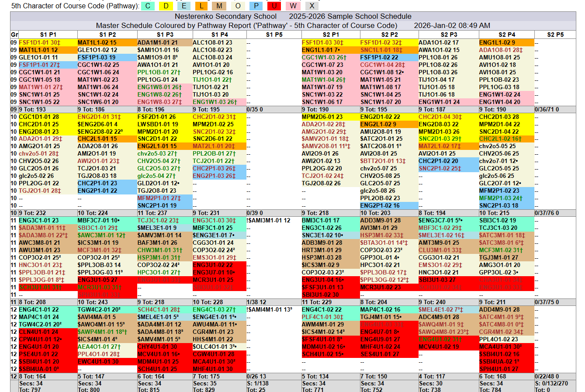
Task: Click the S1 P1 column header
Action: pyautogui.click(x=48, y=35)
